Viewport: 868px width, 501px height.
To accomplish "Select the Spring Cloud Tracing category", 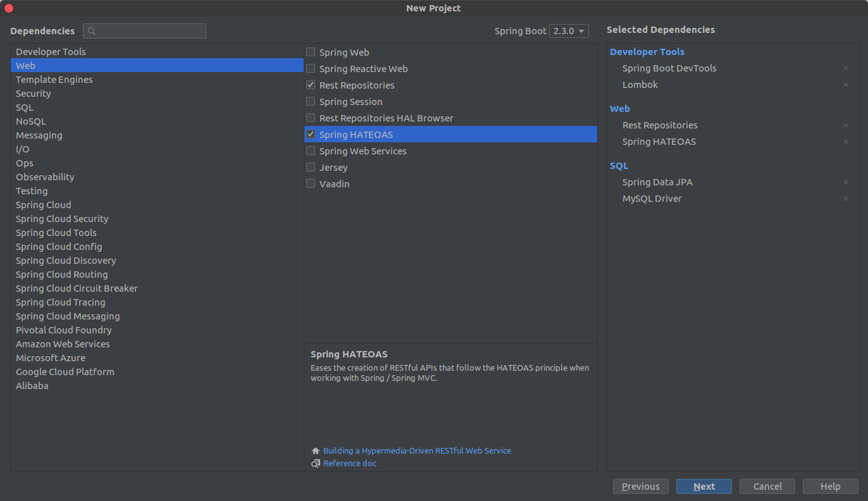I will pos(157,302).
